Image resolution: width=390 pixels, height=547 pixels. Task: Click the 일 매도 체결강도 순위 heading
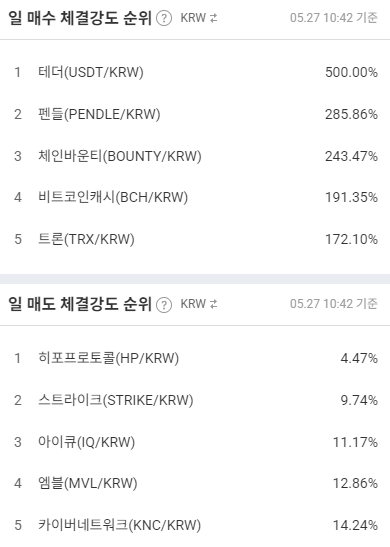(80, 304)
